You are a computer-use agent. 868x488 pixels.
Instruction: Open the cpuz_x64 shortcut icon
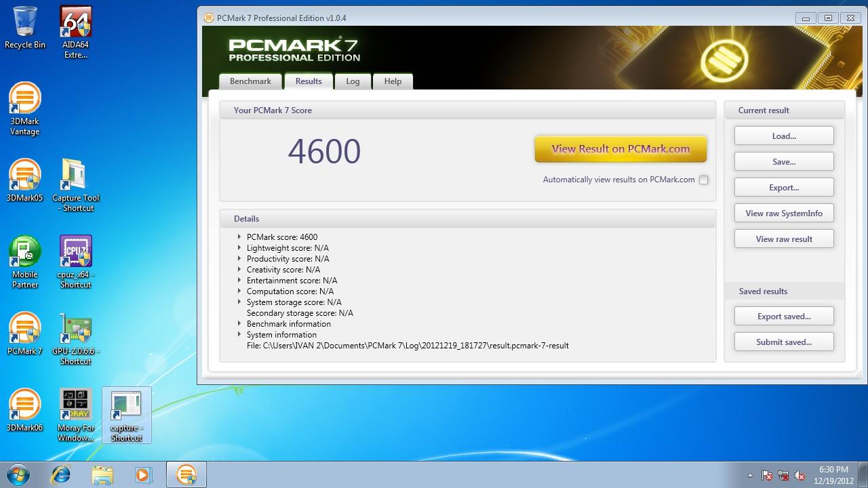75,262
